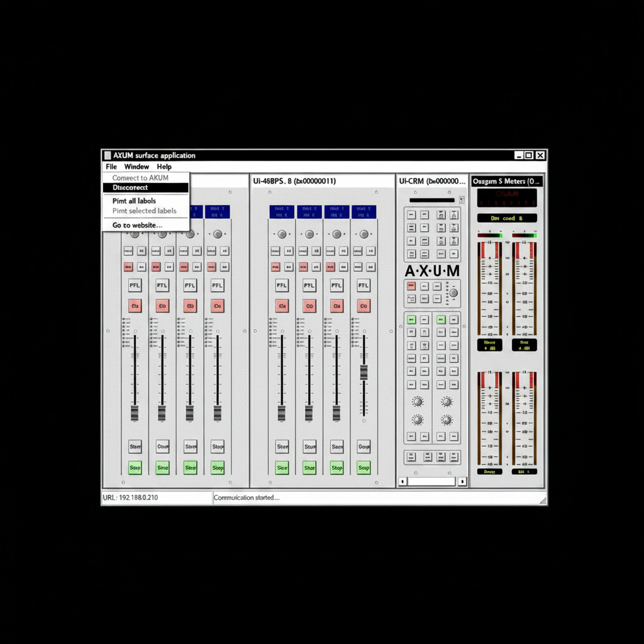Click green button at bottom of first leftmost-panel strip
The height and width of the screenshot is (644, 644).
135,468
